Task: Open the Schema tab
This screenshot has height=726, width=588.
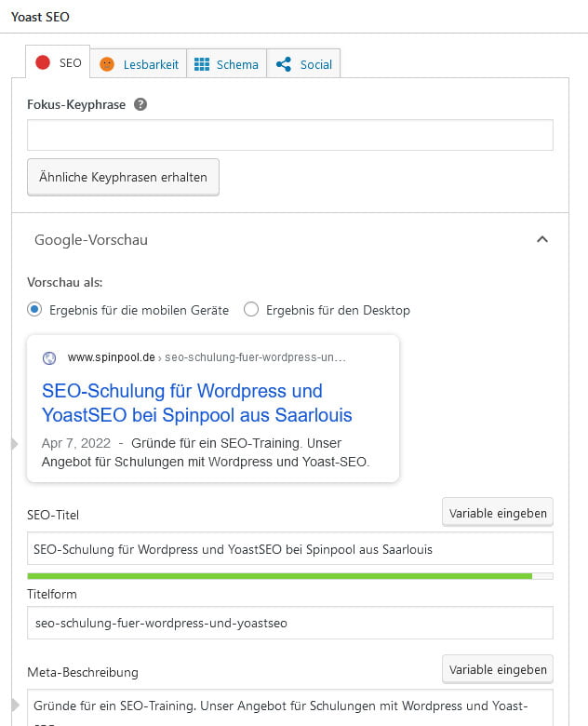Action: click(x=226, y=64)
